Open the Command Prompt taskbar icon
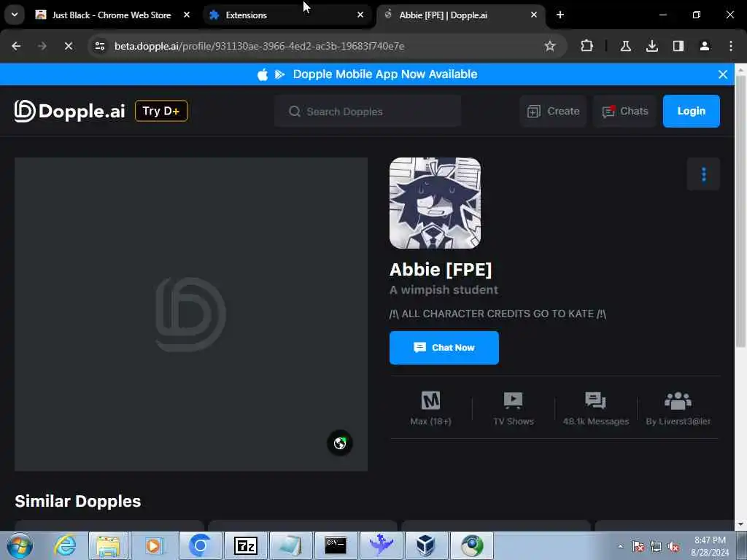This screenshot has height=560, width=747. [336, 545]
